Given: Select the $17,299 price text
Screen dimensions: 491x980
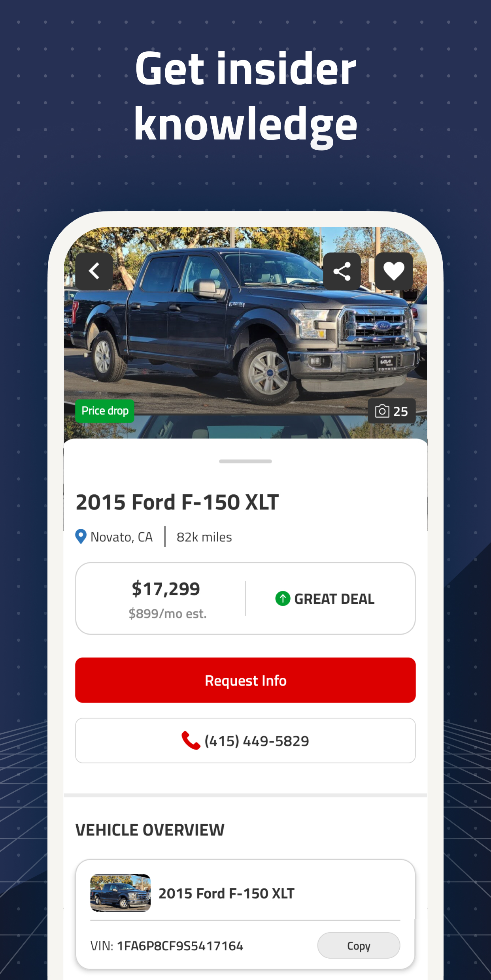Looking at the screenshot, I should 166,589.
